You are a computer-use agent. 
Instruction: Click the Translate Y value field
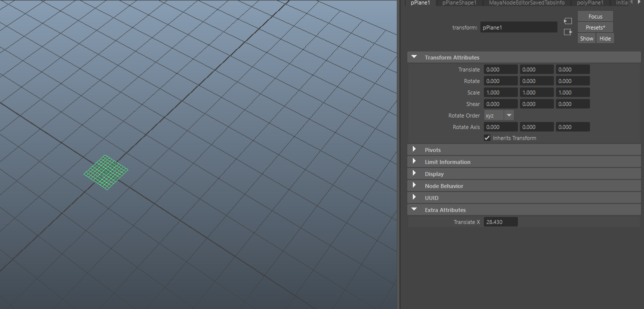click(x=537, y=69)
